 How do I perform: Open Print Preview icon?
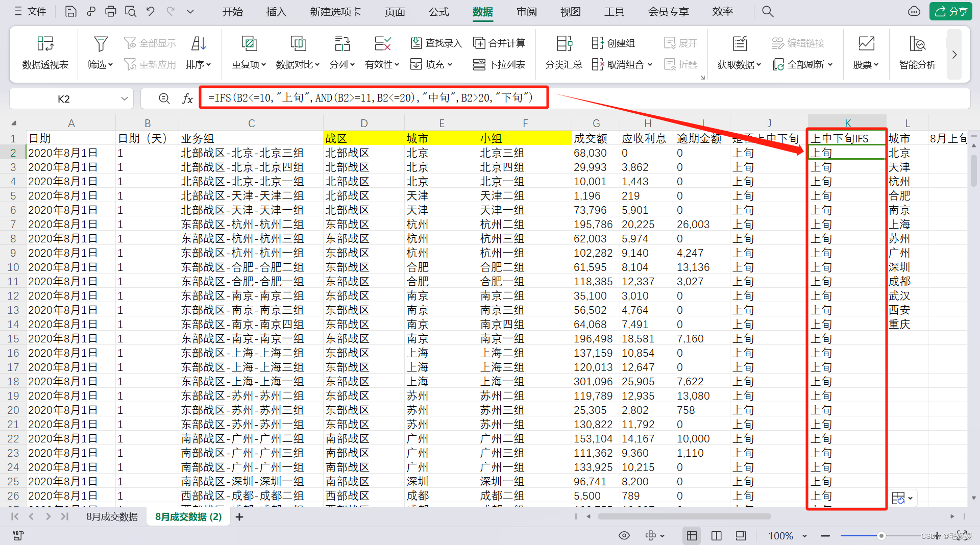coord(131,11)
